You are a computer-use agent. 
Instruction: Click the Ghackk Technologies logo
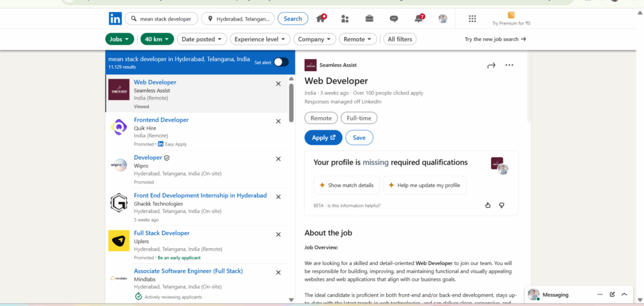119,203
